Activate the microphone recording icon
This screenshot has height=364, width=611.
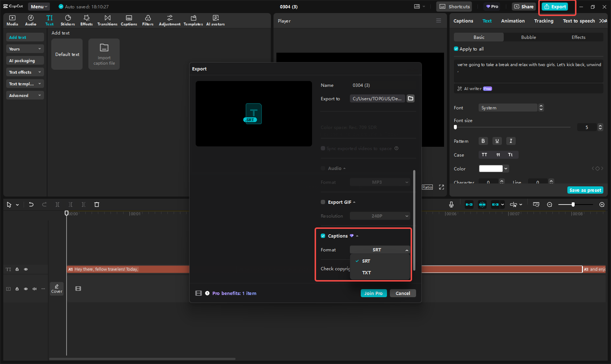451,205
